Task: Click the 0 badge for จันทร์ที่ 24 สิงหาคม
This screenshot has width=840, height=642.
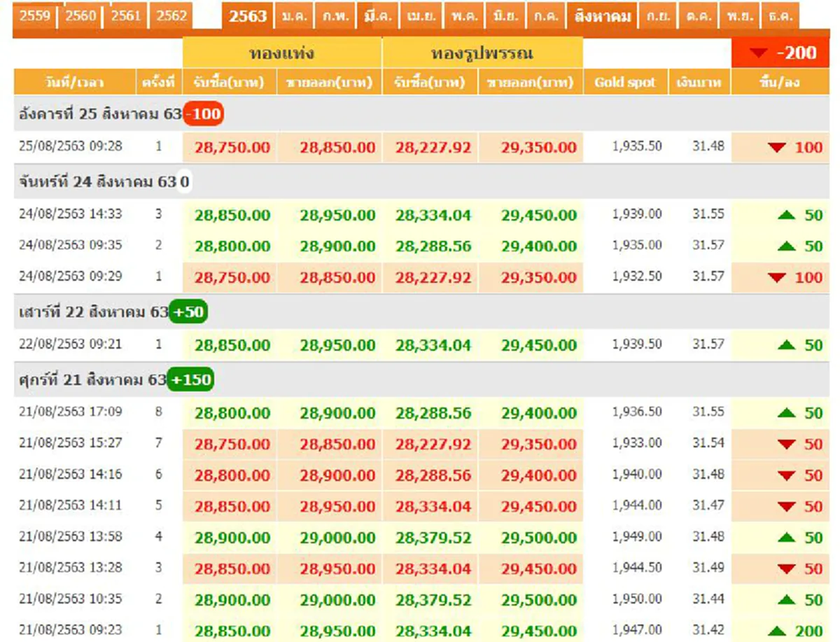Action: click(185, 182)
